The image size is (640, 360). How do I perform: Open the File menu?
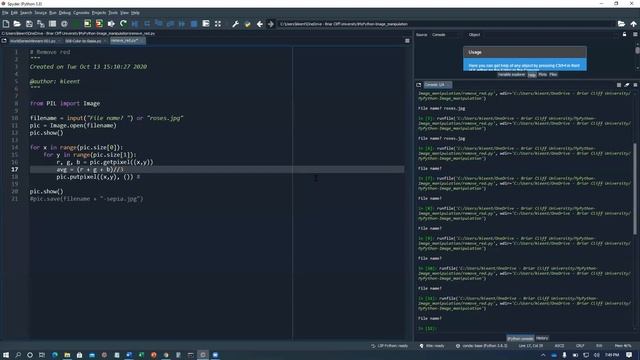(x=5, y=13)
